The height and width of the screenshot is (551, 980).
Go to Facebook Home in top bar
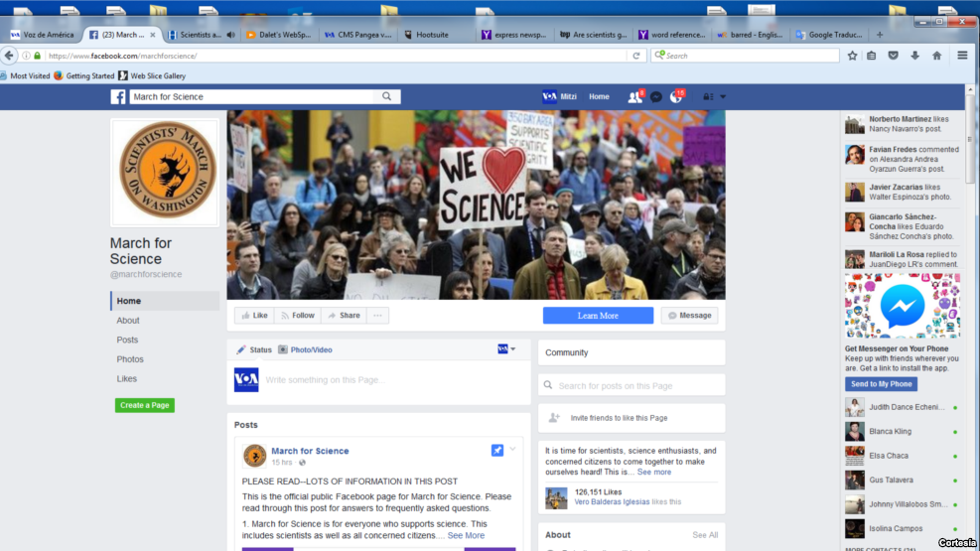[x=599, y=97]
